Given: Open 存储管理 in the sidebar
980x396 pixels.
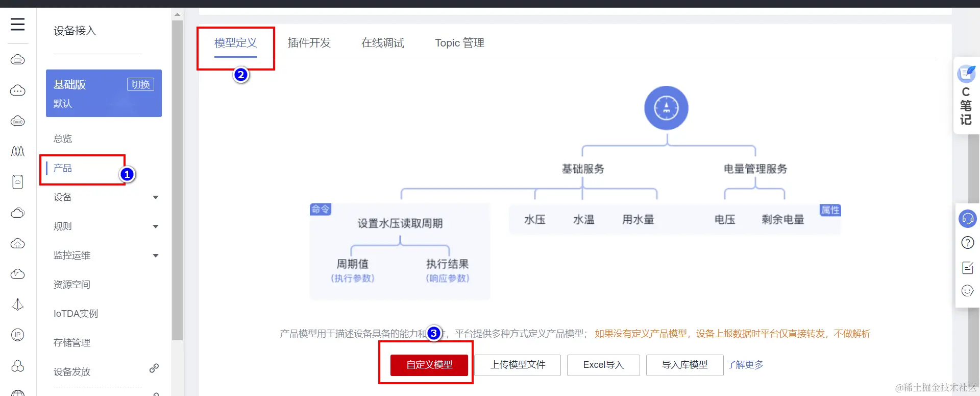Looking at the screenshot, I should (72, 342).
